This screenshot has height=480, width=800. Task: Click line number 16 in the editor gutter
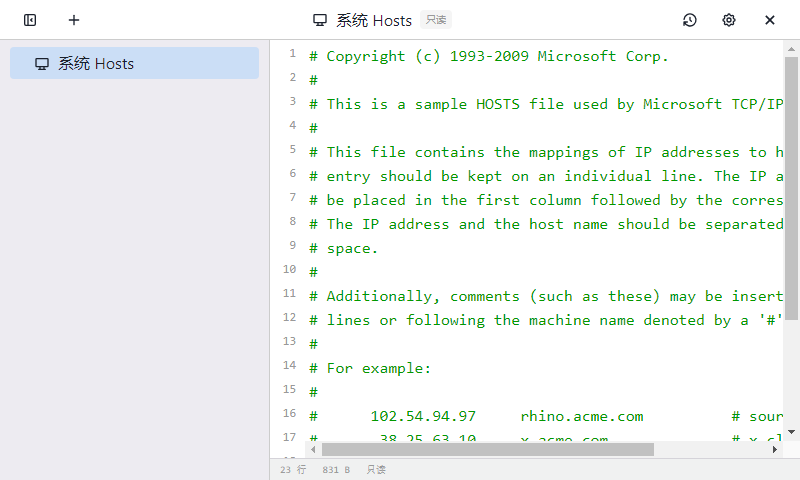pos(289,414)
